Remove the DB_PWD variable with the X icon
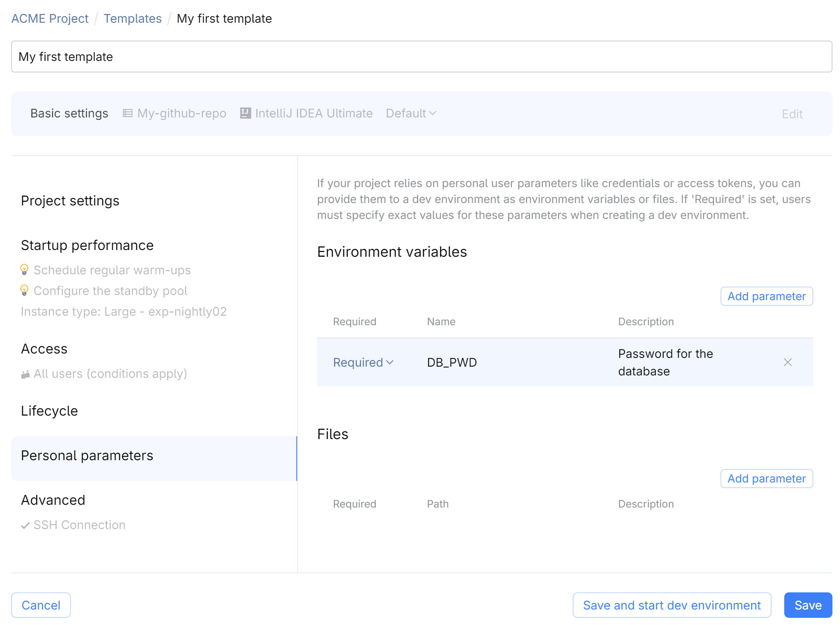This screenshot has height=625, width=840. [788, 362]
